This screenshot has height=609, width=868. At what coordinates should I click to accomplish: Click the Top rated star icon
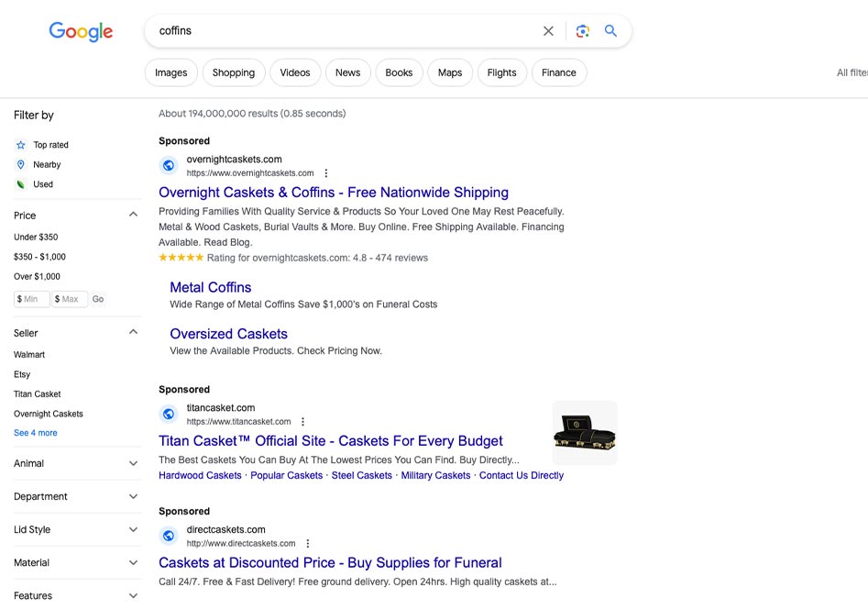coord(20,145)
